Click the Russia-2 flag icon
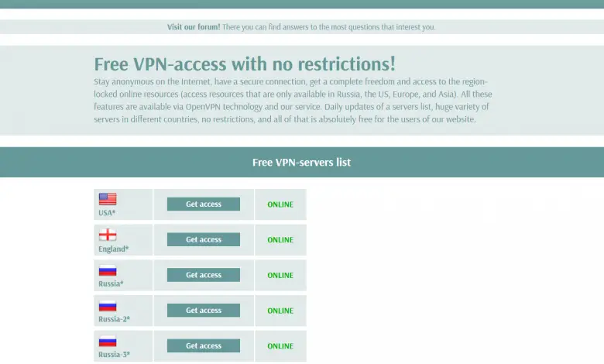The width and height of the screenshot is (604, 364). click(108, 306)
